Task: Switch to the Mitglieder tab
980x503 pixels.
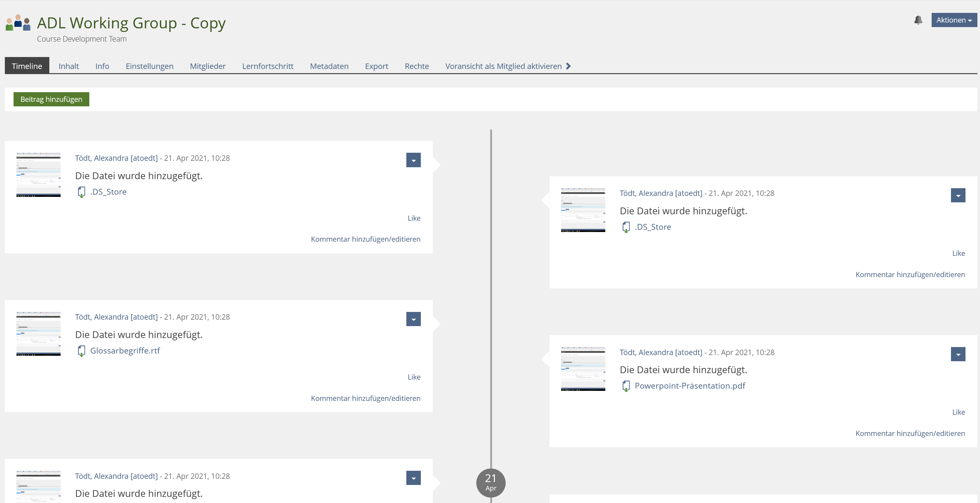Action: (x=207, y=66)
